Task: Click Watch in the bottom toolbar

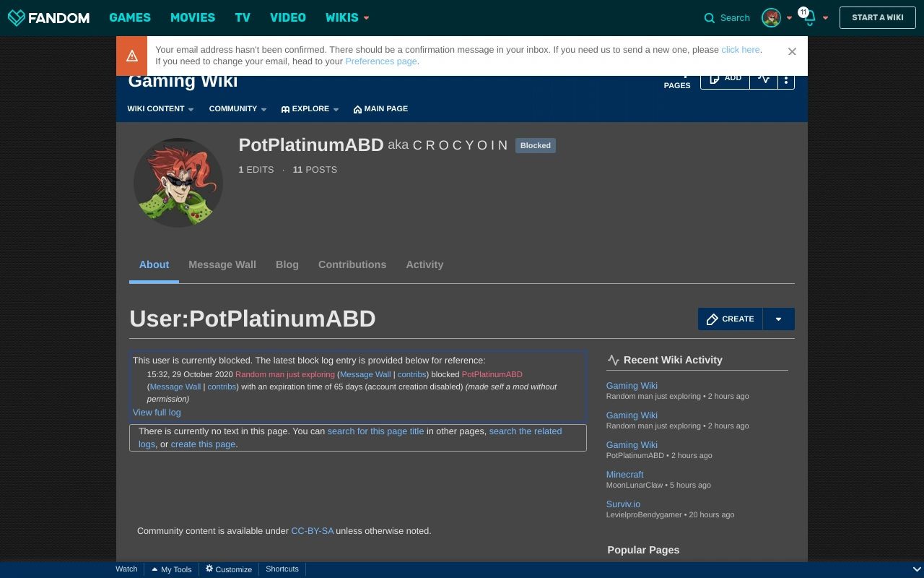Action: (126, 569)
